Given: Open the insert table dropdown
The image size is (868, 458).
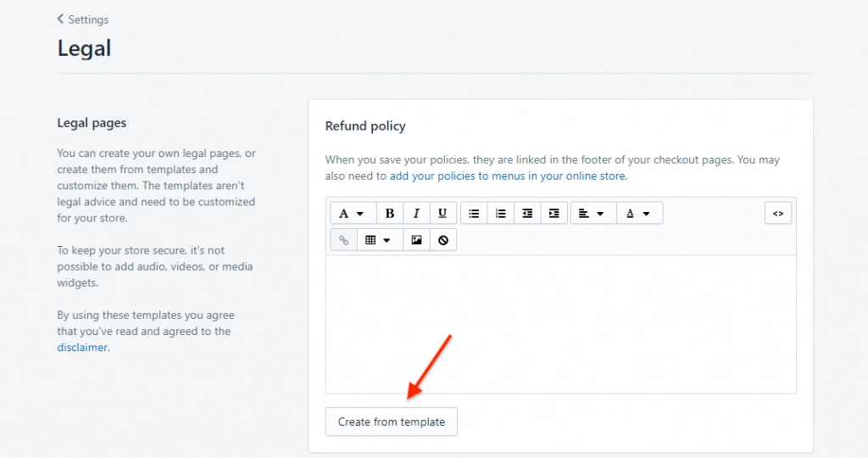Looking at the screenshot, I should (x=380, y=240).
